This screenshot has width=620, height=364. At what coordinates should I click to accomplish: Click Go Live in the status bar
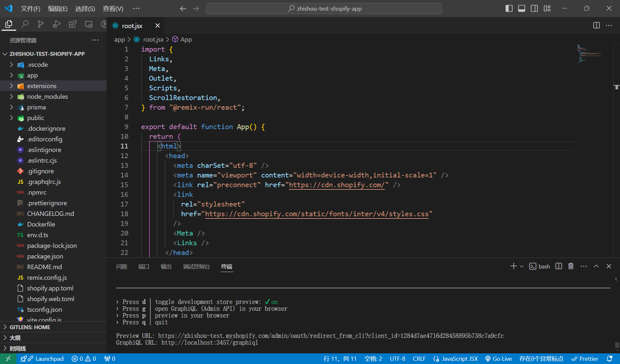(x=499, y=359)
